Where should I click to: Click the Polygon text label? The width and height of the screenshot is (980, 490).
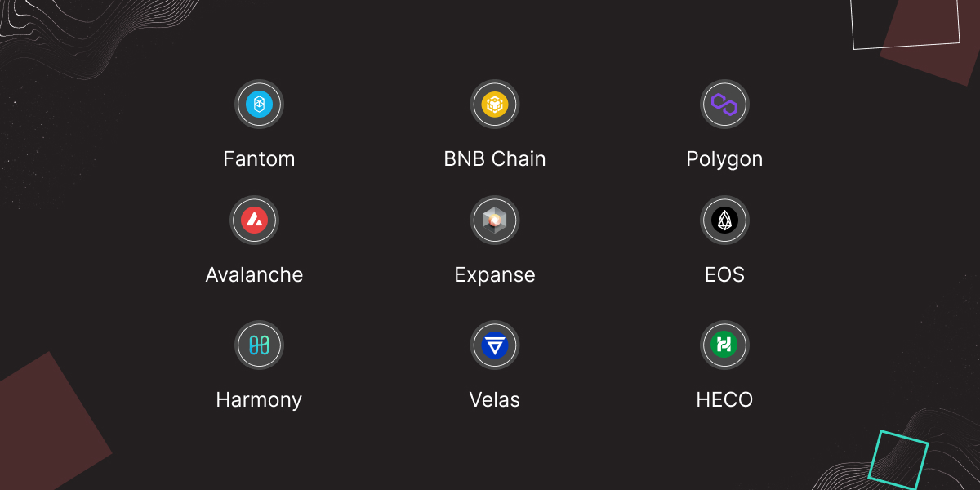coord(724,159)
